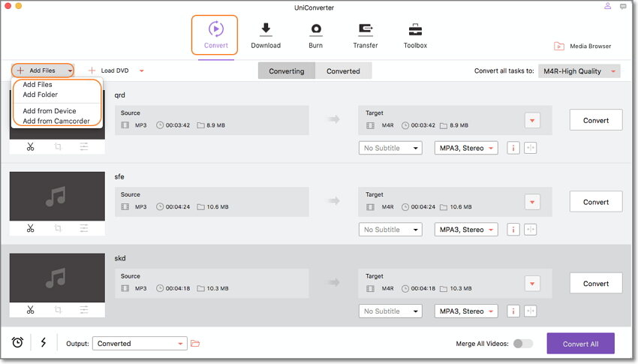Screen dimensions: 638x364
Task: Click the Load DVD button
Action: point(109,71)
